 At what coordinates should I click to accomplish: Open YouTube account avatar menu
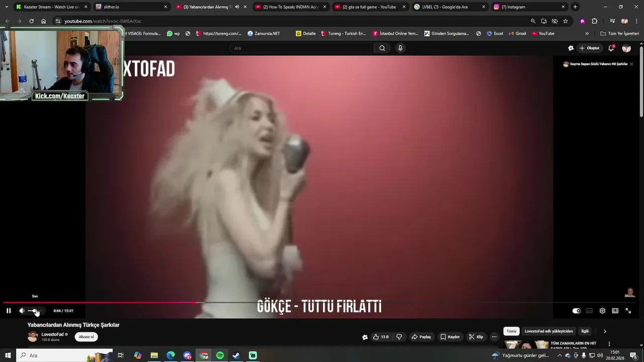tap(626, 48)
